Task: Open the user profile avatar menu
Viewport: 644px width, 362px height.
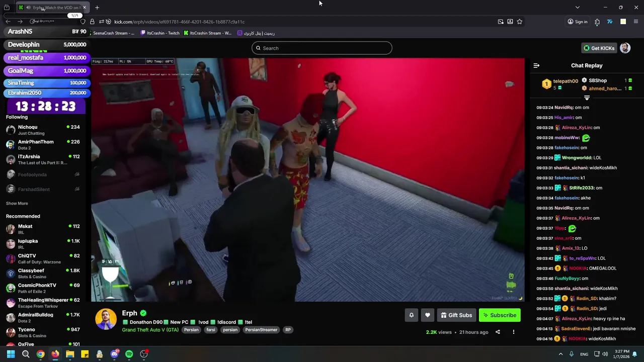Action: click(625, 48)
